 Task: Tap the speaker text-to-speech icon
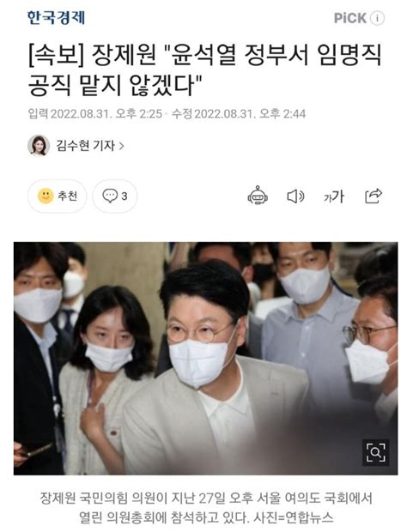coord(295,196)
